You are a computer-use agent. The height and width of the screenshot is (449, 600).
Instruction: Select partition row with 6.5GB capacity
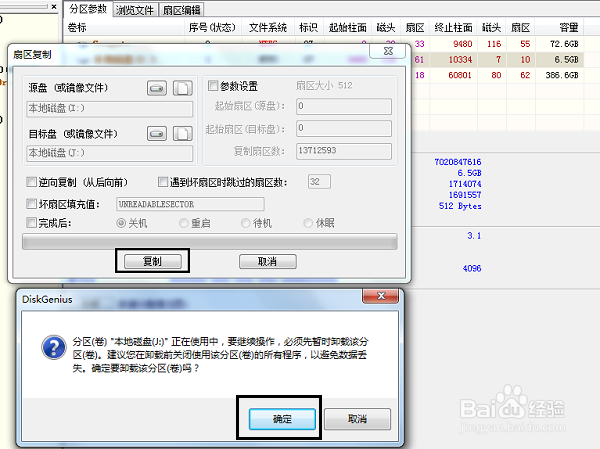pyautogui.click(x=497, y=60)
